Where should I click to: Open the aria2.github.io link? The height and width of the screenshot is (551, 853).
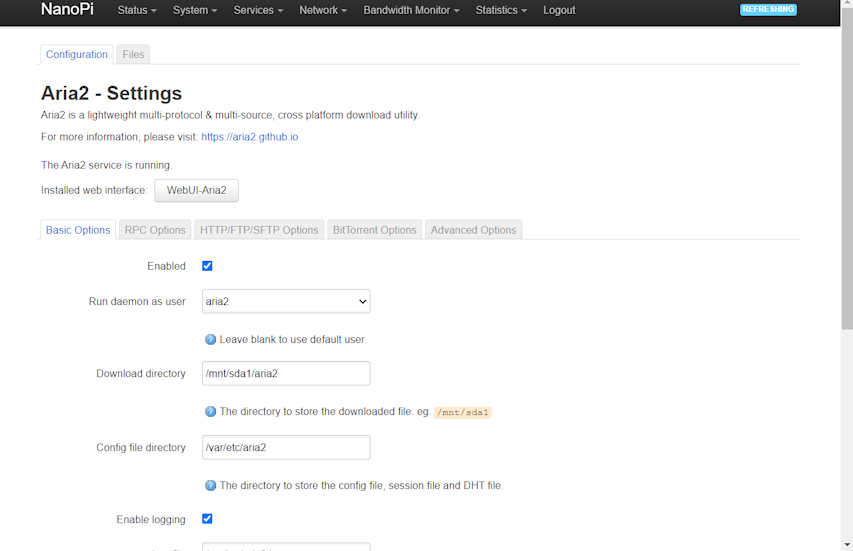coord(250,137)
